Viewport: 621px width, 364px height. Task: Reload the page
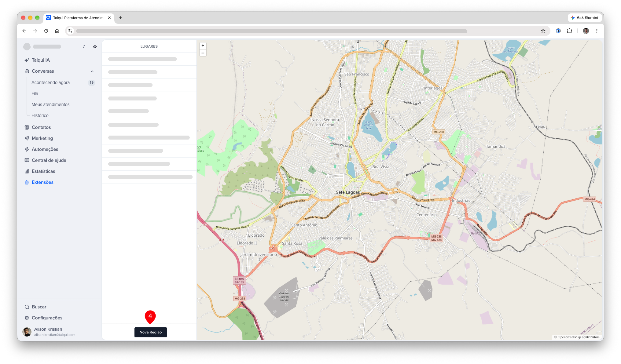coord(46,31)
